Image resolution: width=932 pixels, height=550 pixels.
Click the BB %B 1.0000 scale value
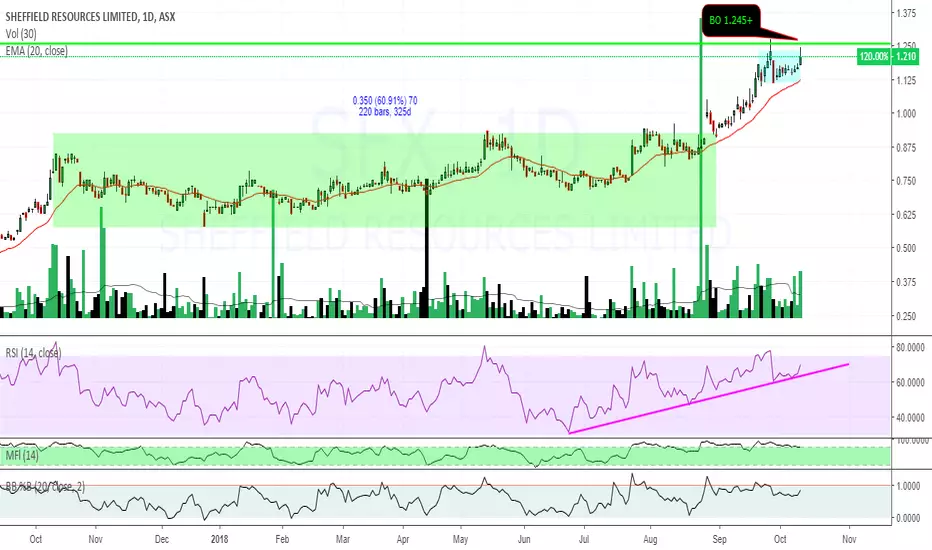[x=908, y=486]
